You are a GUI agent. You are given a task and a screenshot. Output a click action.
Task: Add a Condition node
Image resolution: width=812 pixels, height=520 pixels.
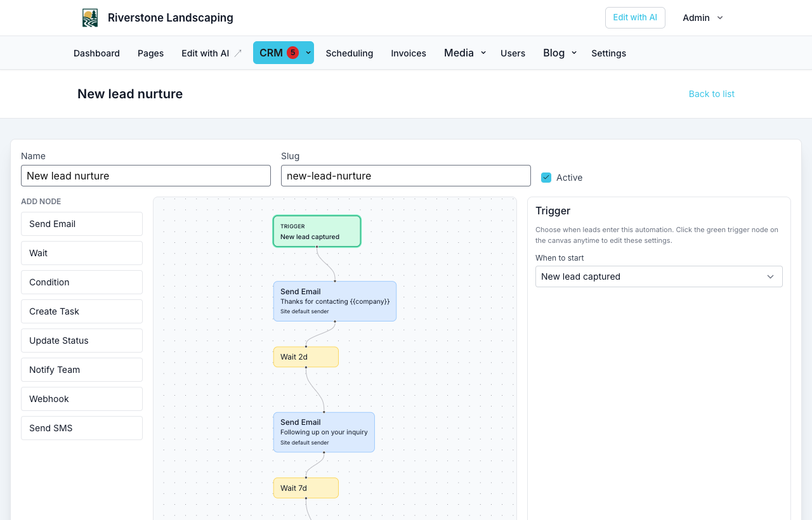click(82, 282)
